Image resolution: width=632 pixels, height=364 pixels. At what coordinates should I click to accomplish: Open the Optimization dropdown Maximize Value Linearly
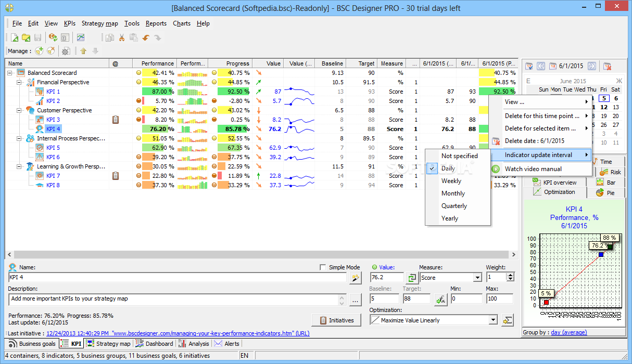pos(493,320)
